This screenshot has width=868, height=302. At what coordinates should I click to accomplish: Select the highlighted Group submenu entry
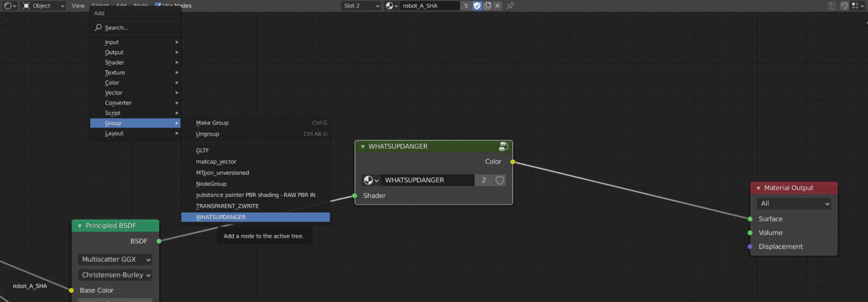click(135, 123)
